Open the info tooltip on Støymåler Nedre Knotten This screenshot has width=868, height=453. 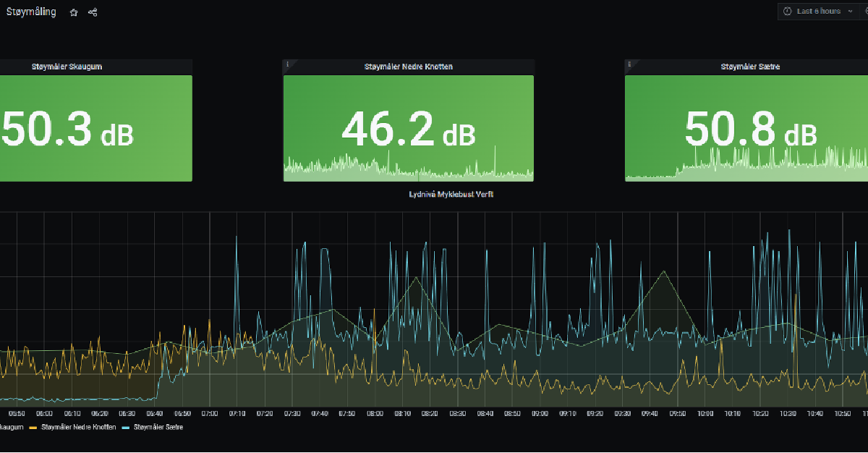pyautogui.click(x=289, y=64)
